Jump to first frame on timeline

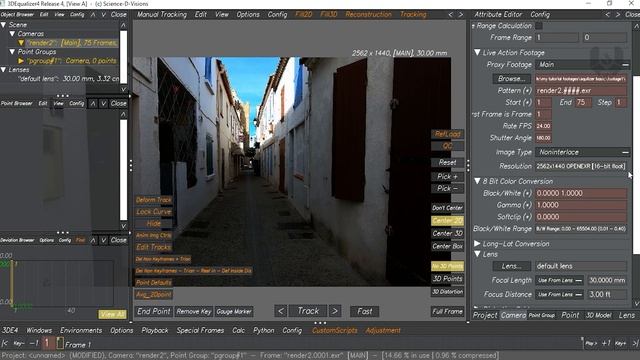click(x=5, y=344)
